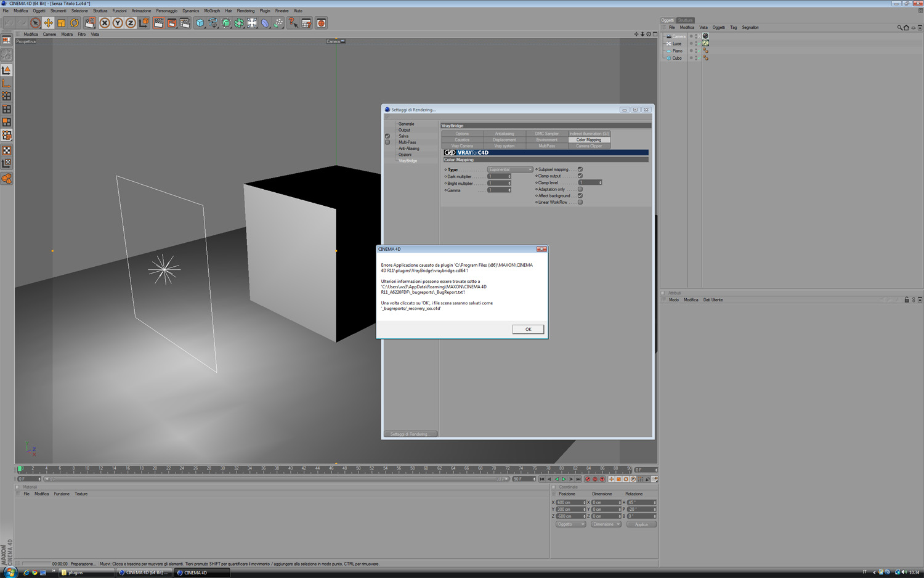Toggle the Z axis lock icon
This screenshot has width=924, height=578.
[131, 23]
